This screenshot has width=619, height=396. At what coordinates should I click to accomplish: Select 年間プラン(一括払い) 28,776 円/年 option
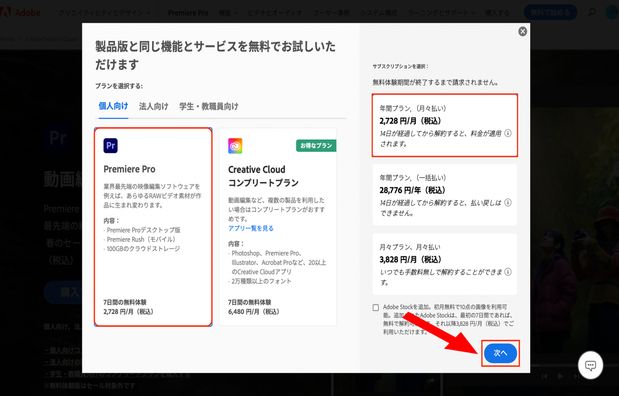click(x=445, y=195)
